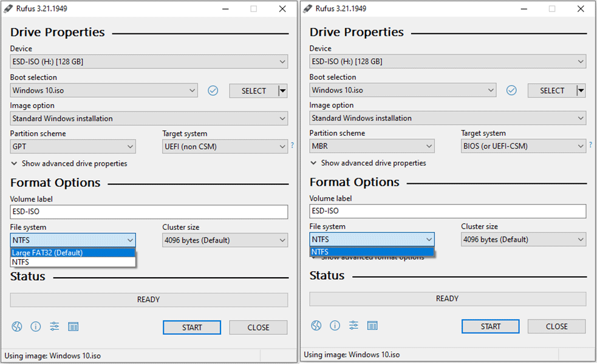597x364 pixels.
Task: Open the globe icon in the right window
Action: tap(316, 326)
